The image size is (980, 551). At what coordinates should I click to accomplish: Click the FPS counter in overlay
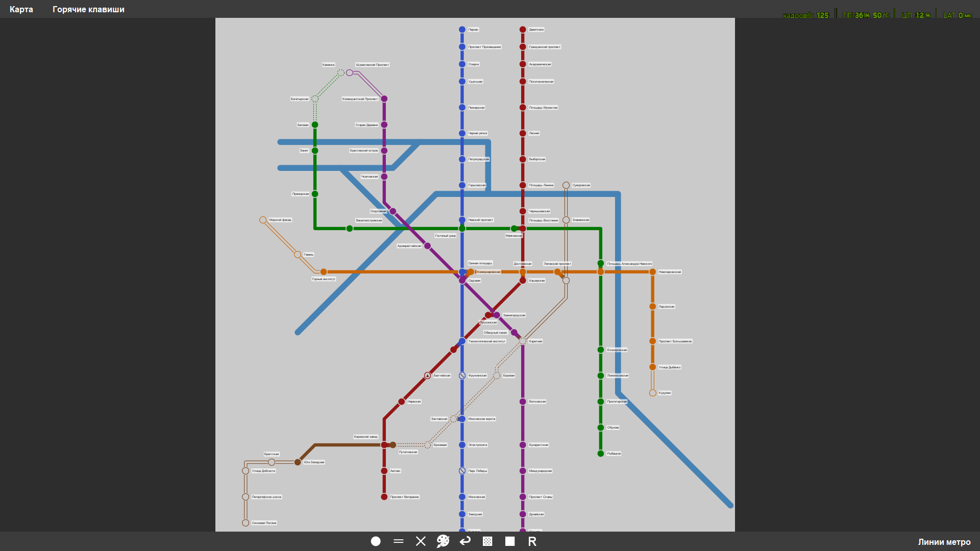point(805,15)
